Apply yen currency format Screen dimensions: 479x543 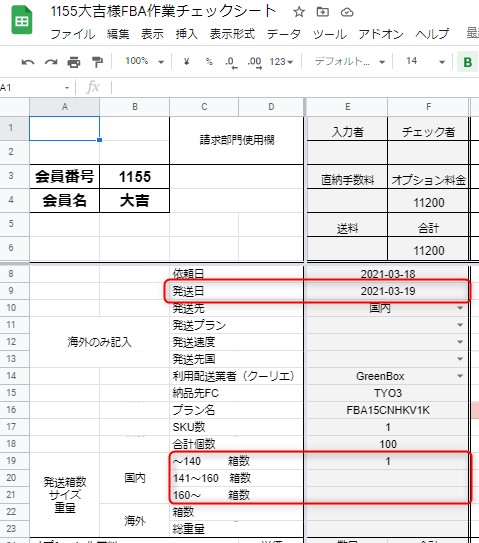(x=187, y=62)
